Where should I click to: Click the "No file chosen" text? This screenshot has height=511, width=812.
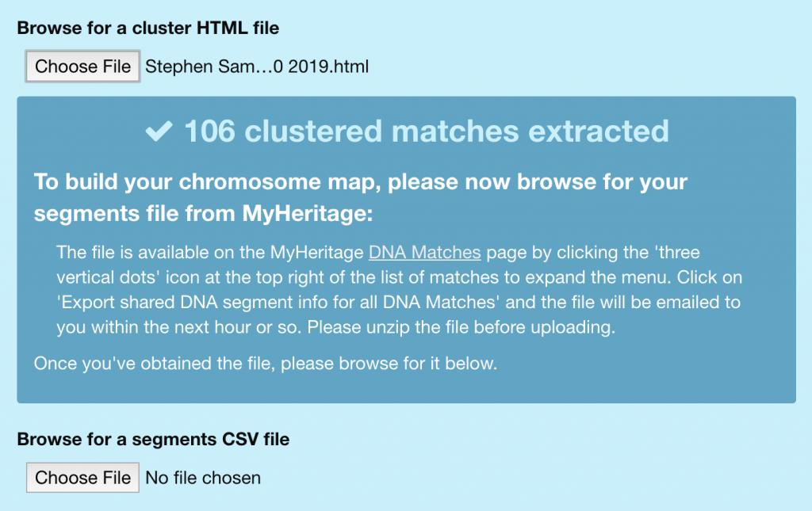(x=203, y=478)
